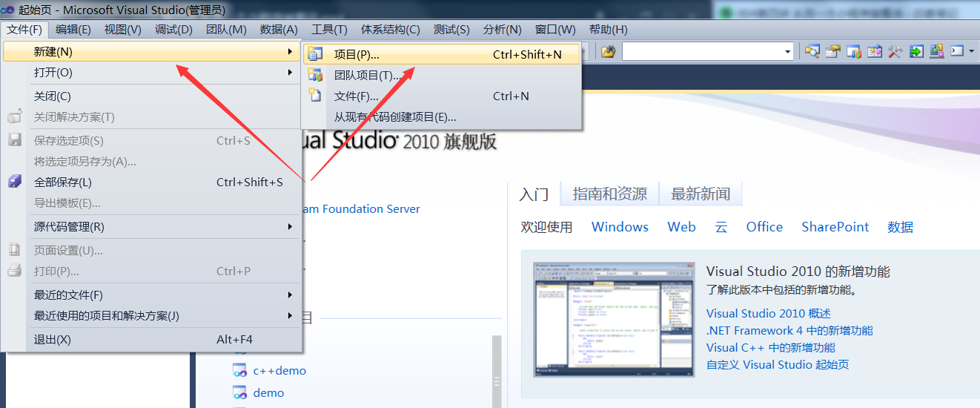Click the Command Window toolbar icon
The width and height of the screenshot is (980, 408).
coord(957,51)
